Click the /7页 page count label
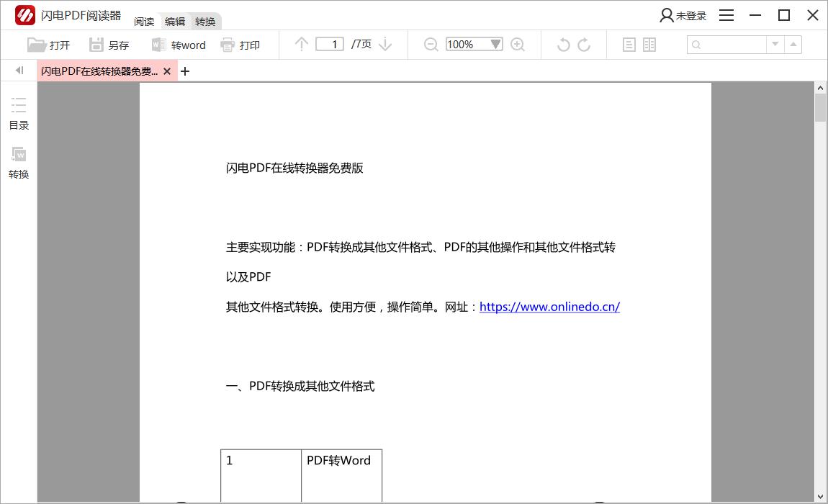The image size is (828, 504). tap(361, 44)
